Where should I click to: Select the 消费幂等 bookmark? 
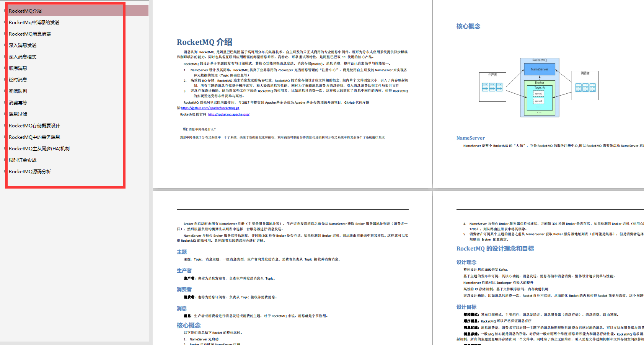click(18, 103)
